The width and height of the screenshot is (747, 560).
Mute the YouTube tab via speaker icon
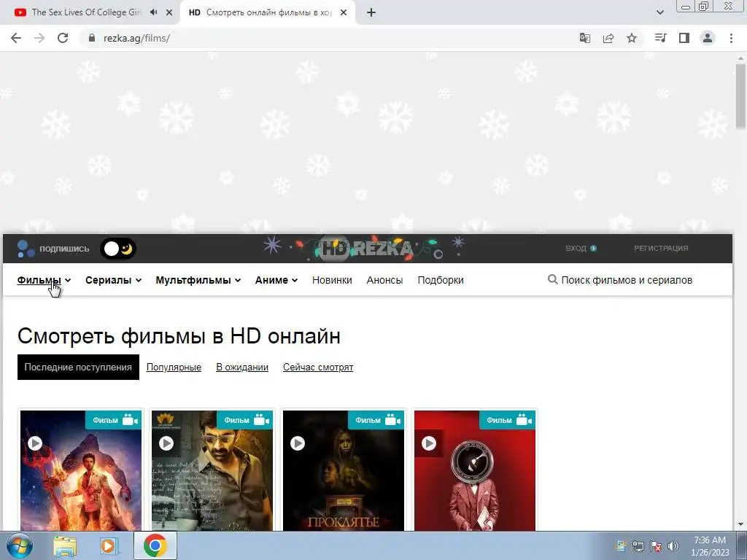[x=153, y=12]
